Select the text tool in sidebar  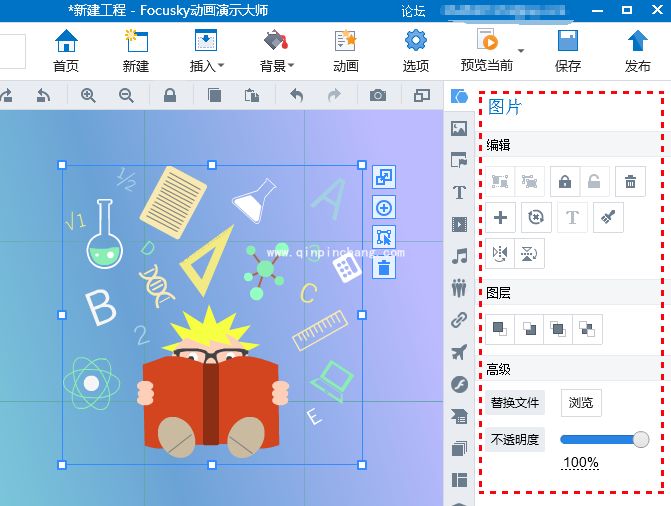pyautogui.click(x=459, y=192)
